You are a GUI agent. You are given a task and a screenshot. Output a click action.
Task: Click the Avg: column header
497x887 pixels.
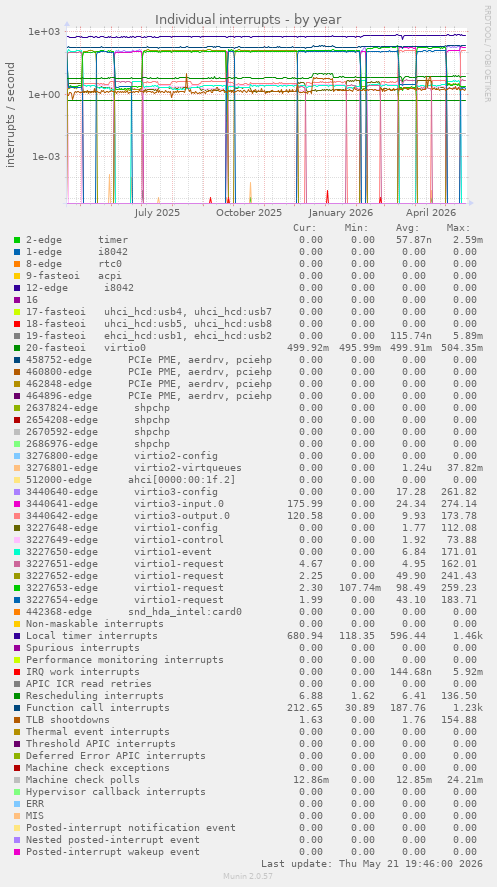408,228
